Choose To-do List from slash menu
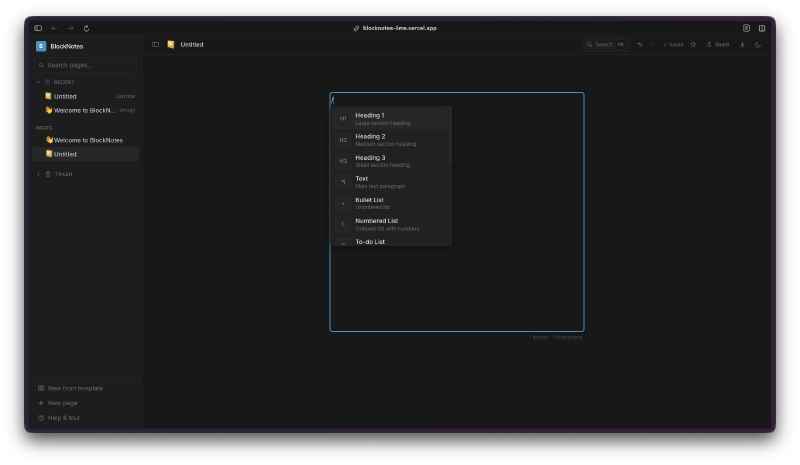 [391, 241]
